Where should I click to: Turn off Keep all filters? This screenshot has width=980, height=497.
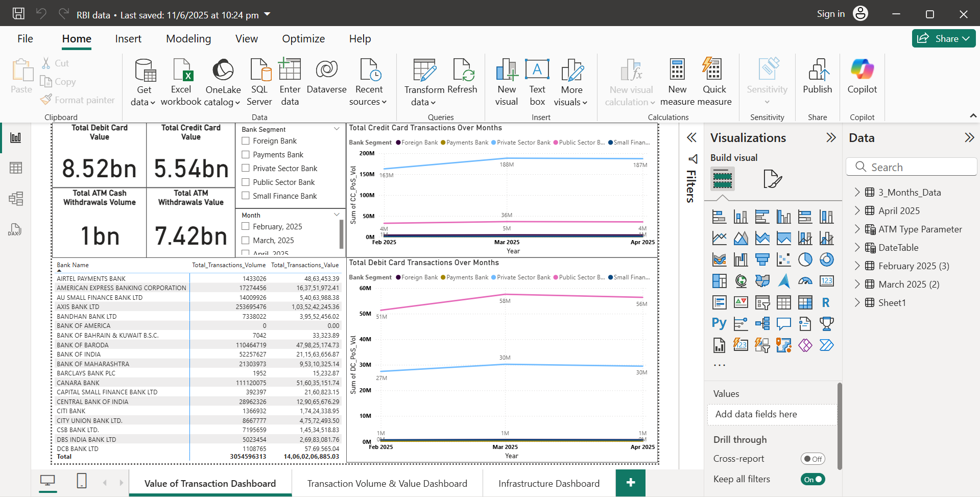click(812, 479)
